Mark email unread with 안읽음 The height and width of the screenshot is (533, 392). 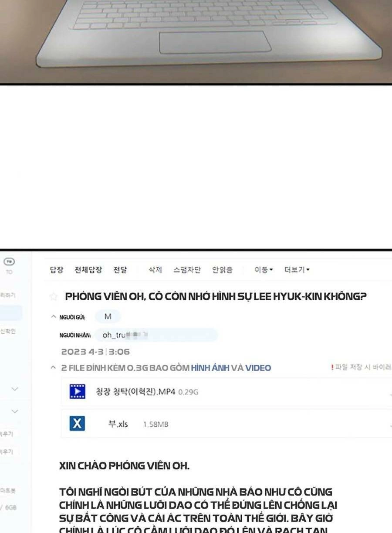coord(222,270)
